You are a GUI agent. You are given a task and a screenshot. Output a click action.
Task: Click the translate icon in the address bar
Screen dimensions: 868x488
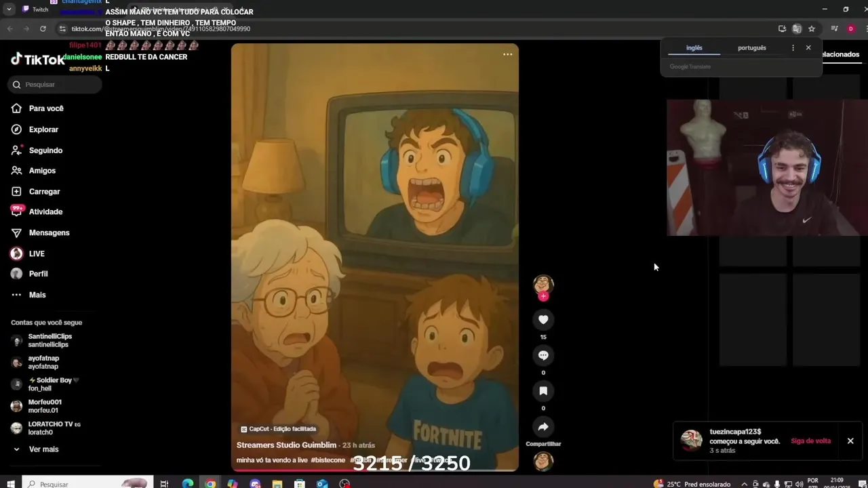pyautogui.click(x=797, y=28)
